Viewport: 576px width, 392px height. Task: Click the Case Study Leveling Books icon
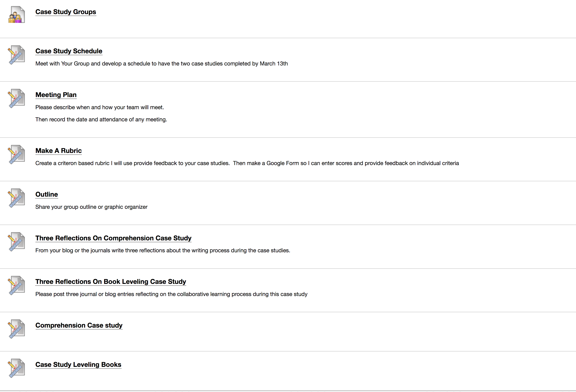pyautogui.click(x=17, y=368)
